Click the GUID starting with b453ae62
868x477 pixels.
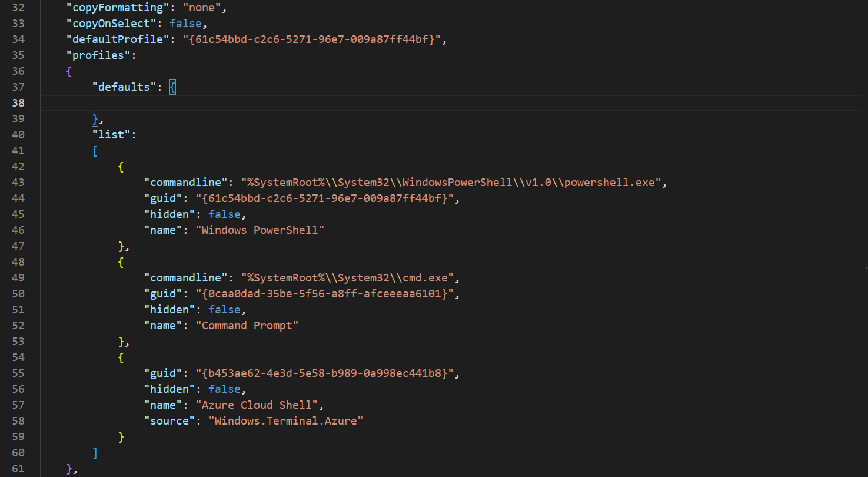[x=324, y=374]
